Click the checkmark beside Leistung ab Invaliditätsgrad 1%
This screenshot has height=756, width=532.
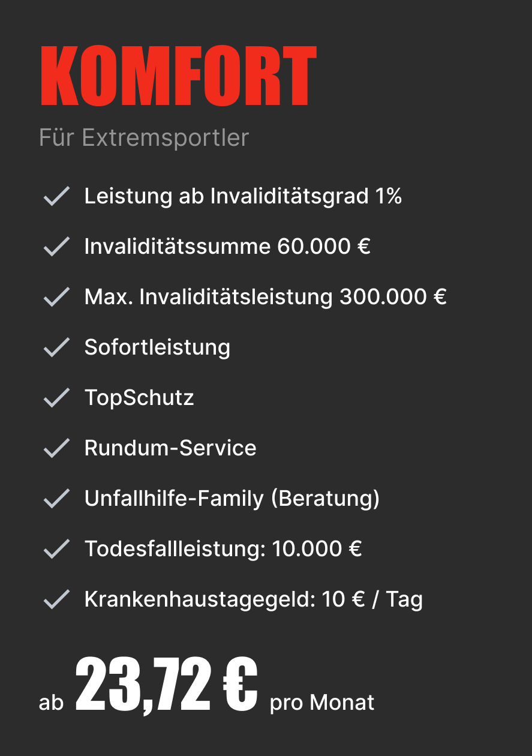click(x=57, y=196)
